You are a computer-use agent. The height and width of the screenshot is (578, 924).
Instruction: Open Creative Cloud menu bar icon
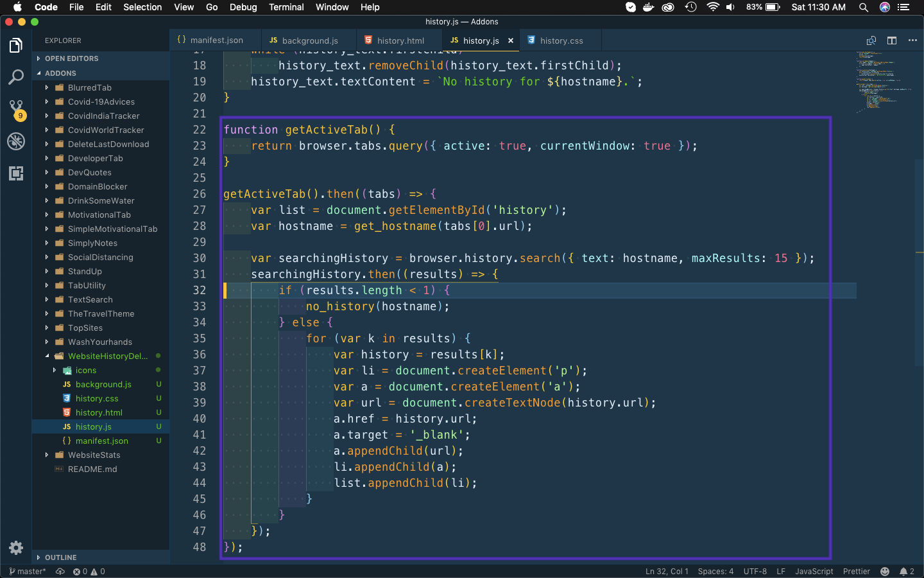[x=669, y=7]
